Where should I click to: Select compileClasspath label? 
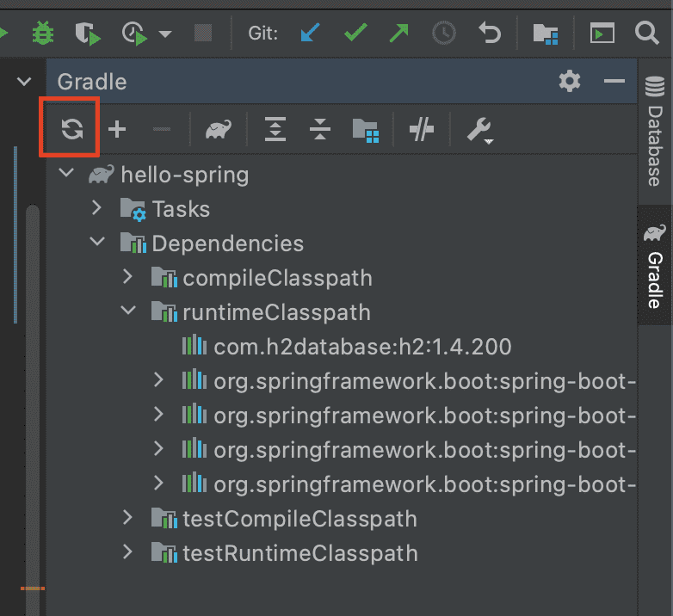coord(277,279)
